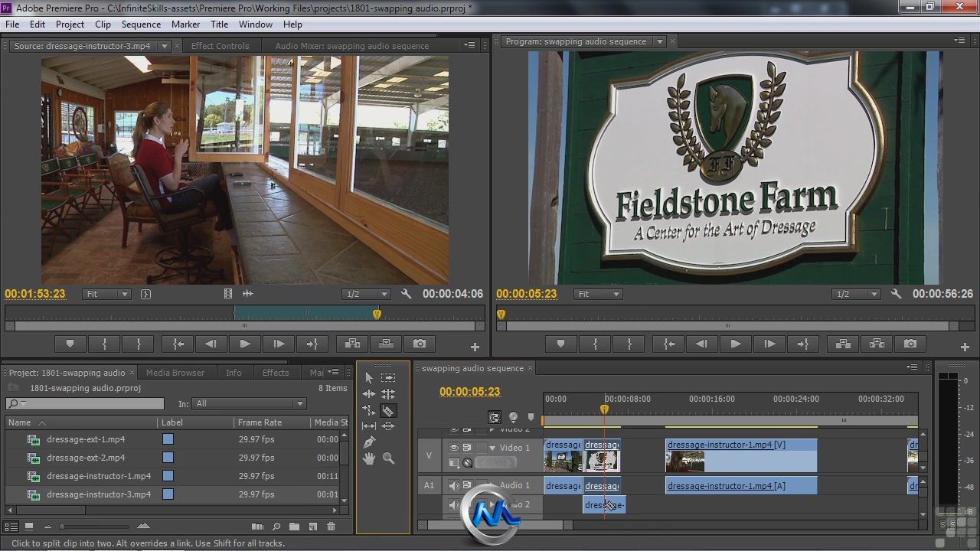Click the Project panel search field
Image resolution: width=980 pixels, height=551 pixels.
point(85,403)
